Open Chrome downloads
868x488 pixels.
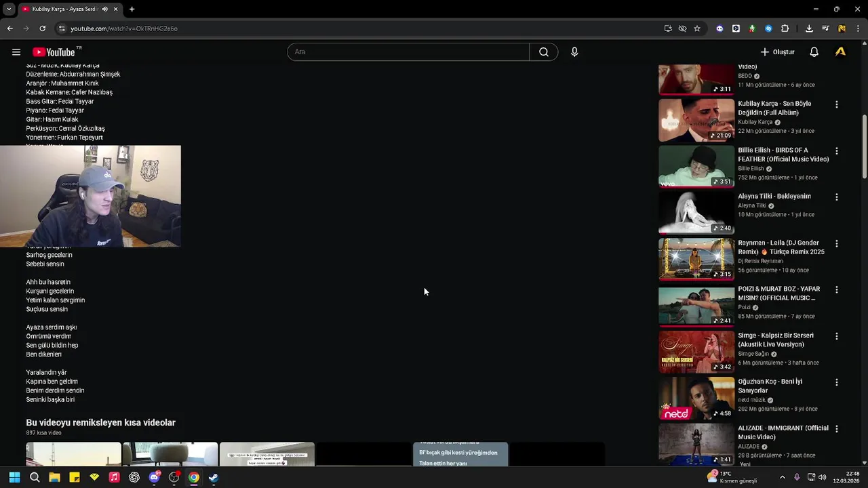pyautogui.click(x=809, y=28)
